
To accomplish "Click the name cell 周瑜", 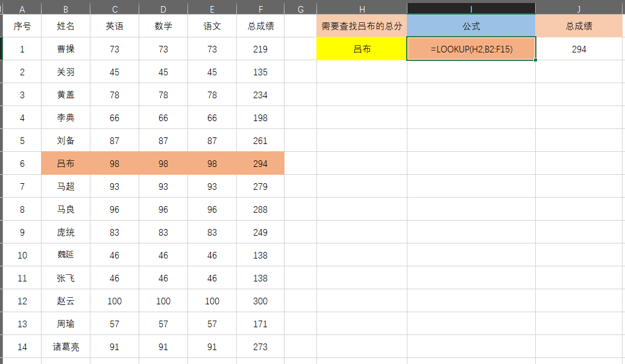I will 66,324.
